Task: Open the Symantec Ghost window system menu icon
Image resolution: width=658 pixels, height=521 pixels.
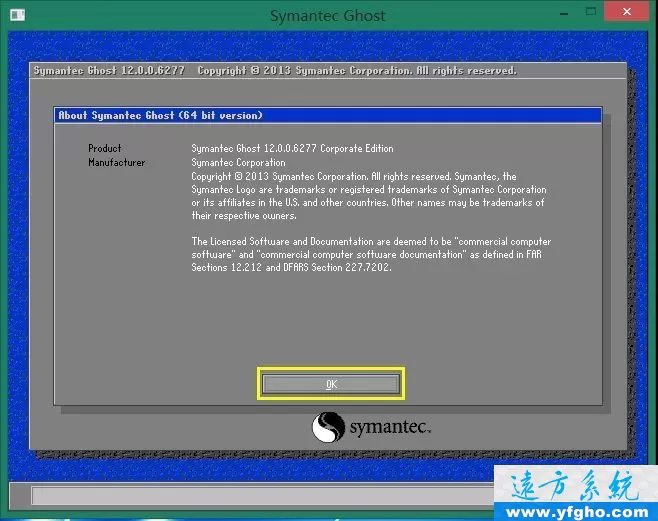Action: [18, 15]
